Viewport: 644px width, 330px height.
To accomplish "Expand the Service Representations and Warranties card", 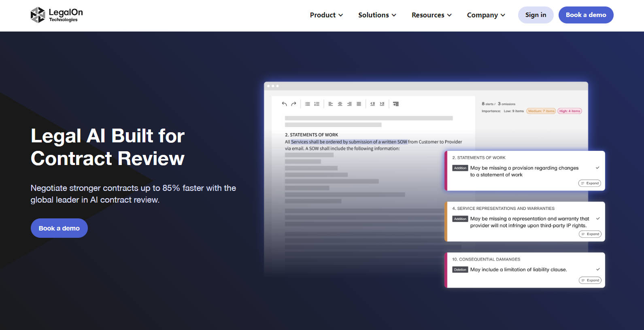I will pos(590,234).
